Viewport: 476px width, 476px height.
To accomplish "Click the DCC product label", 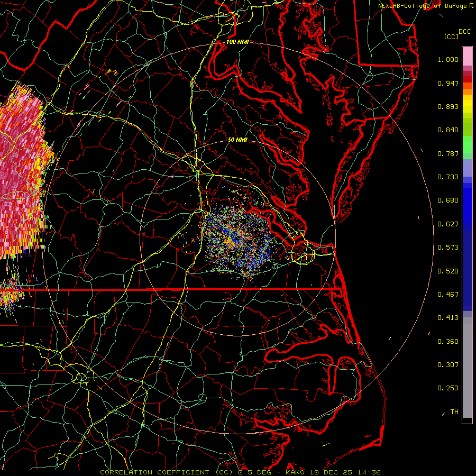I will pyautogui.click(x=465, y=32).
